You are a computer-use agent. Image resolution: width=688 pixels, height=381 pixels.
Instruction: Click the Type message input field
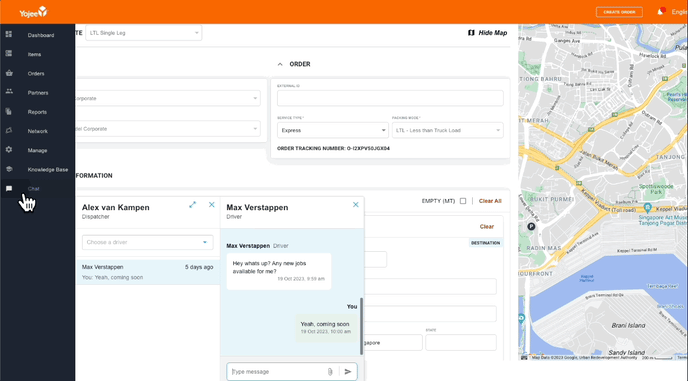278,372
